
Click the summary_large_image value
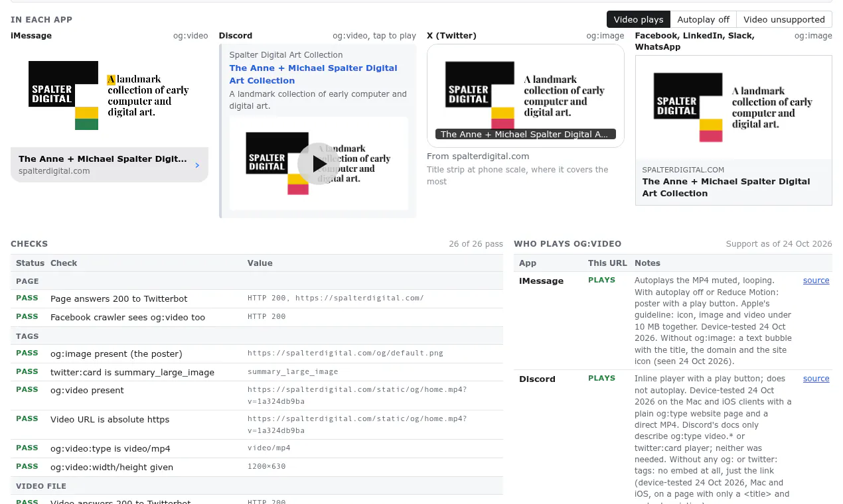click(x=293, y=372)
